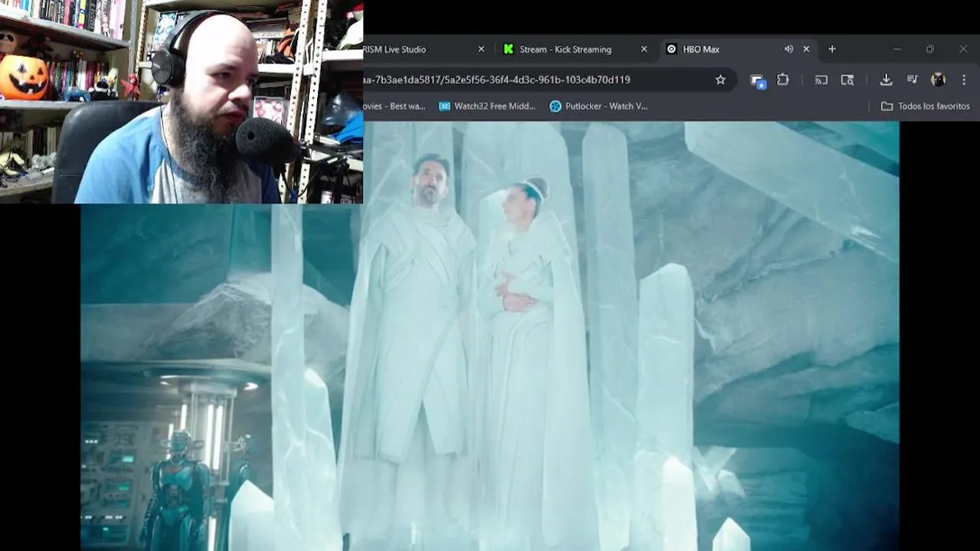This screenshot has width=980, height=551.
Task: Close the PRISM Live Studio tab
Action: [x=481, y=49]
